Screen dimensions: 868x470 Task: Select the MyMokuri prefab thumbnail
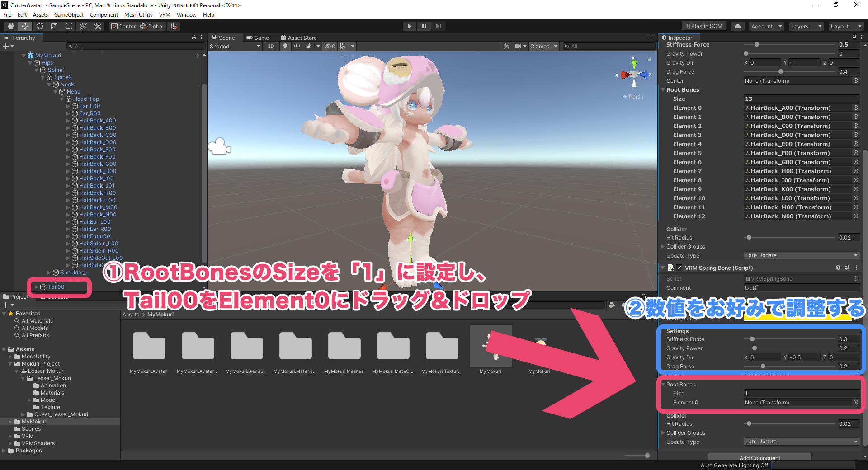(491, 346)
